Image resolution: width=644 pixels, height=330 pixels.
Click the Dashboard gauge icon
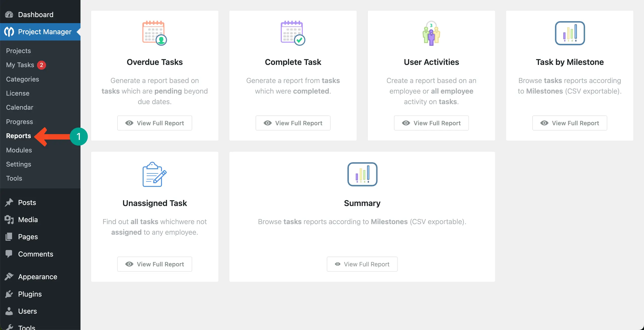[9, 15]
